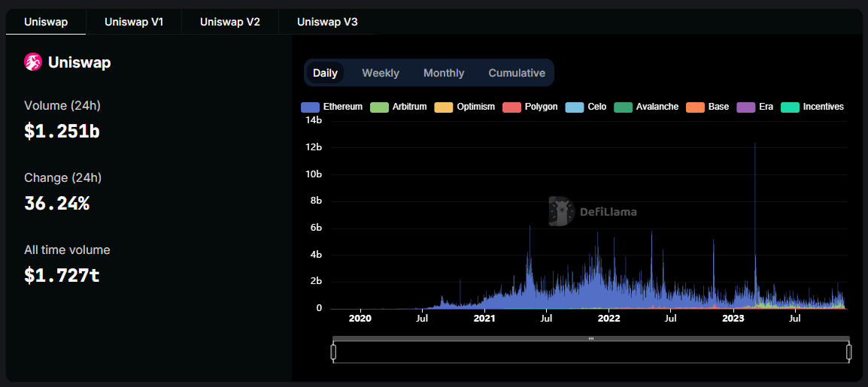Screen dimensions: 868x387
Task: Click the 14b y-axis label
Action: pos(314,120)
